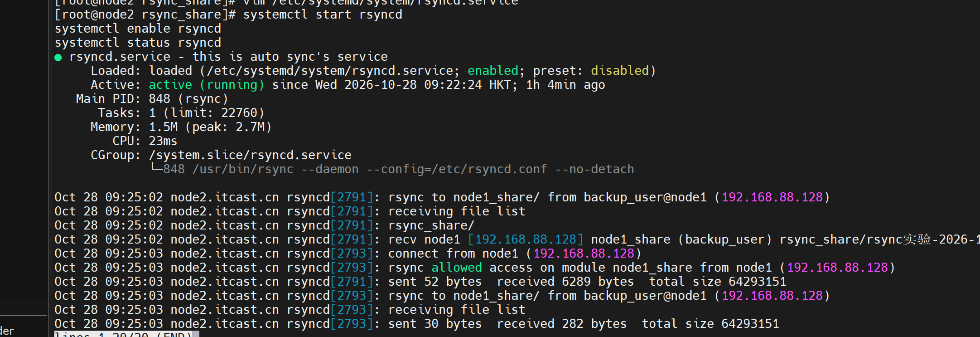Click "receiving file list" in the rsyncd[2791] log line
980x337 pixels.
click(x=457, y=211)
